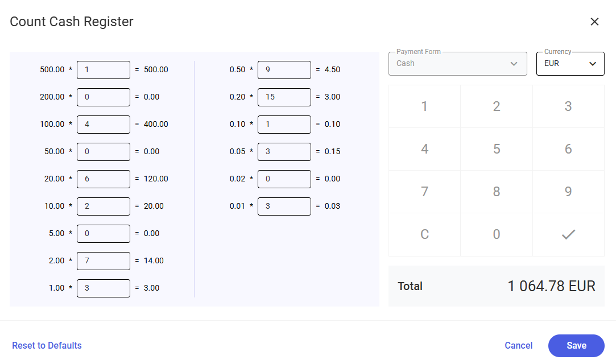Close the Count Cash Register dialog
The image size is (616, 364).
click(594, 22)
